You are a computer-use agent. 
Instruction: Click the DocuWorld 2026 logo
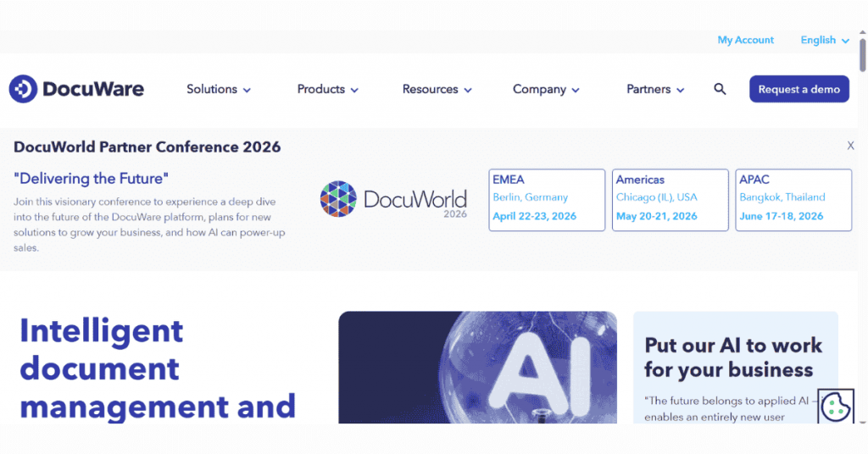pyautogui.click(x=393, y=200)
